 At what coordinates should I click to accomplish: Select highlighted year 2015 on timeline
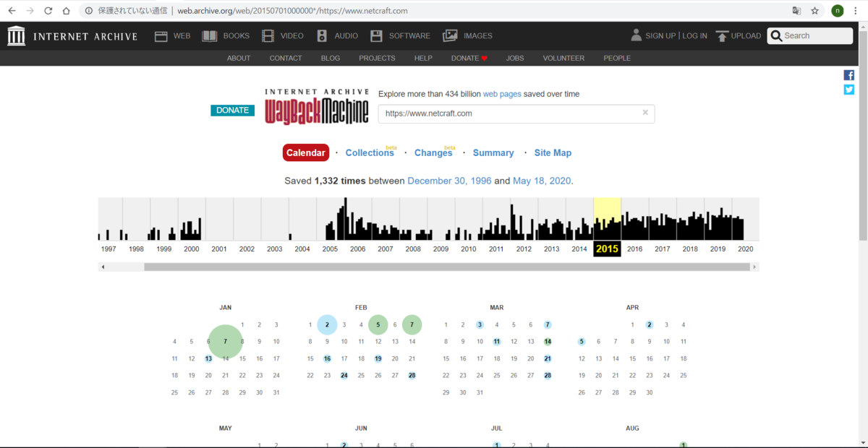[607, 249]
